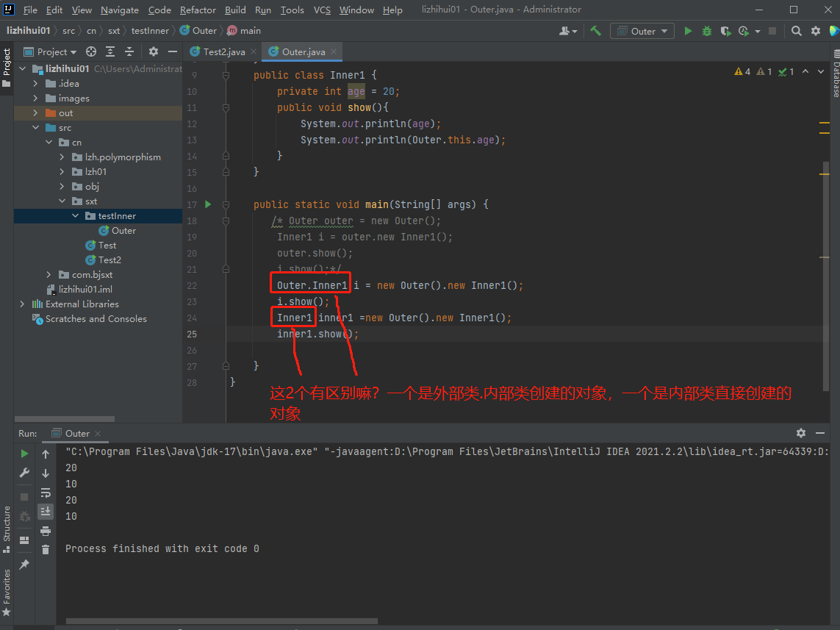This screenshot has height=630, width=840.
Task: Click the Project panel horizontal scrollbar
Action: point(64,419)
